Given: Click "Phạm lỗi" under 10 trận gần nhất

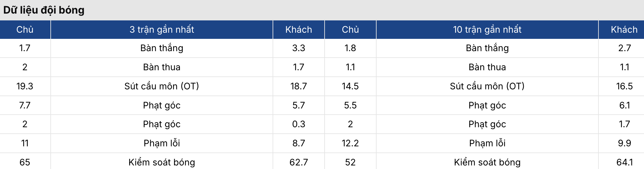Looking at the screenshot, I should pos(487,143).
